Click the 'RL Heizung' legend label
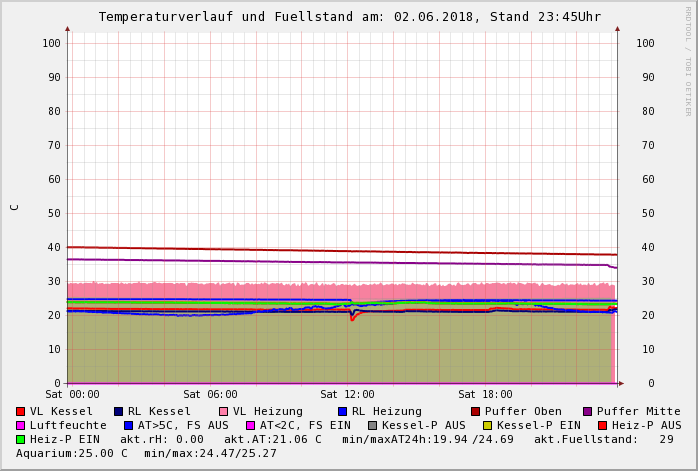Viewport: 698px width, 471px height. tap(386, 411)
